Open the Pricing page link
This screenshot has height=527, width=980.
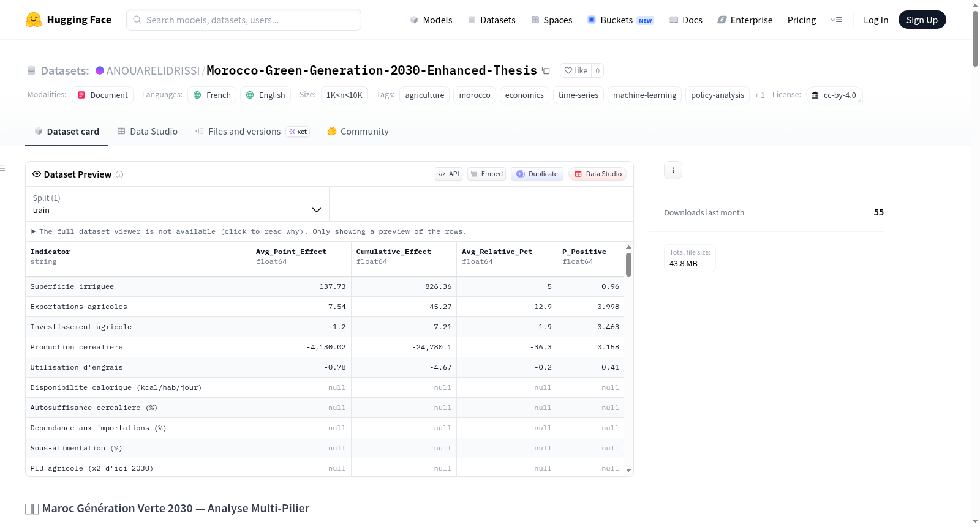click(802, 20)
